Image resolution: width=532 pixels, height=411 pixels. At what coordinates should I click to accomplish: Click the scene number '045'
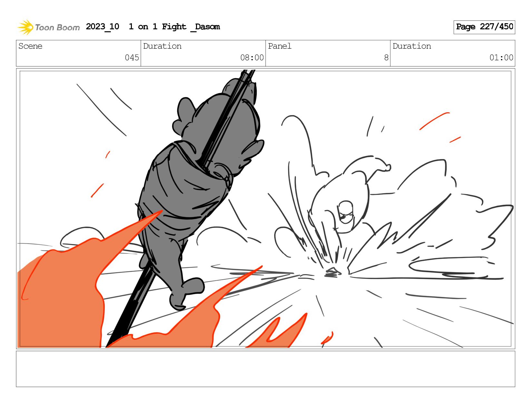pos(132,58)
